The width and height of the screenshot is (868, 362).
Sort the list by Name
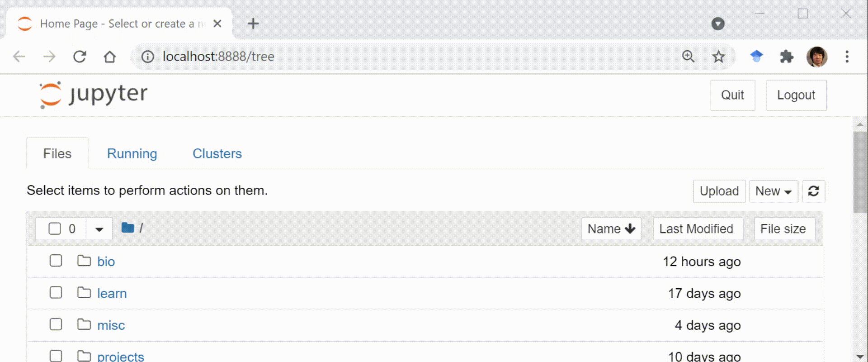pos(611,229)
